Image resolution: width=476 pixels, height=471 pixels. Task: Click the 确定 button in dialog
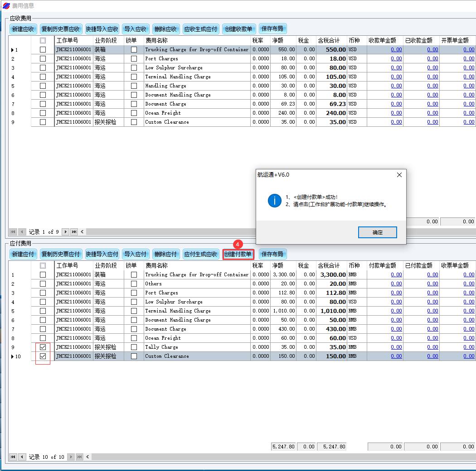(377, 232)
